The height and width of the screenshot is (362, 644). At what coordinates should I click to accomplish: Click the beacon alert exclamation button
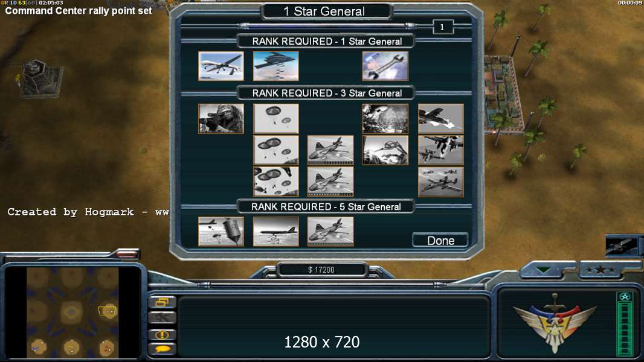(163, 334)
